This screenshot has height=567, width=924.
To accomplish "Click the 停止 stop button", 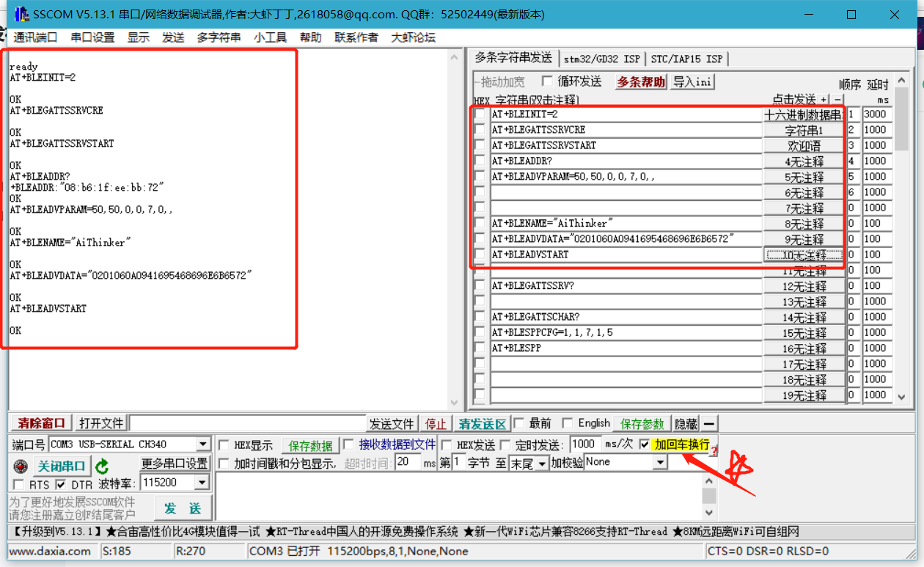I will pos(436,424).
